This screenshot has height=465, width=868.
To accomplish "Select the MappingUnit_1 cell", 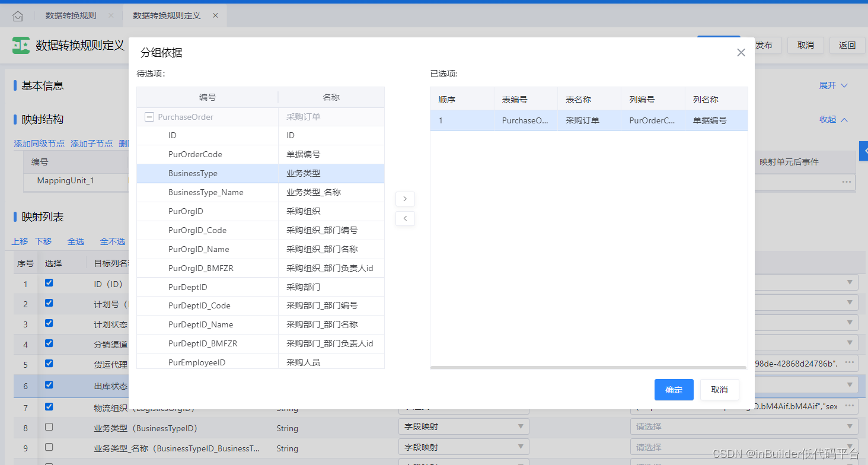I will [75, 181].
